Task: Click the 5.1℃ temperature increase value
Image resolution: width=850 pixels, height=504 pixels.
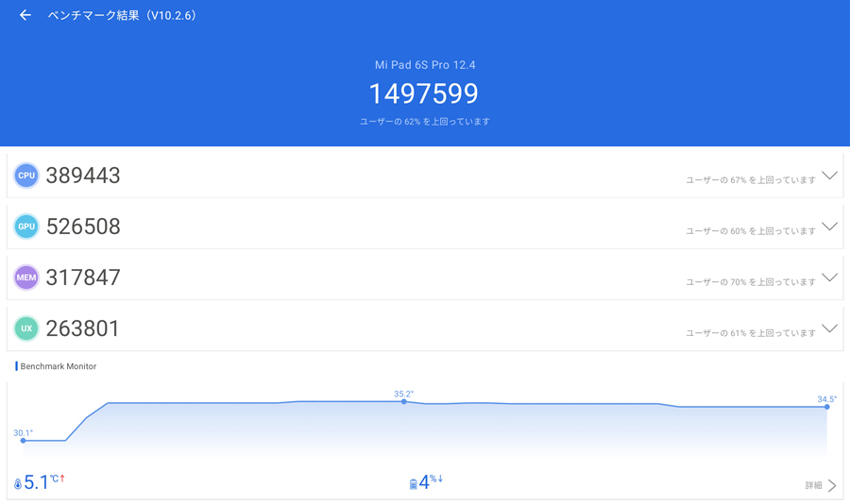Action: [x=42, y=481]
